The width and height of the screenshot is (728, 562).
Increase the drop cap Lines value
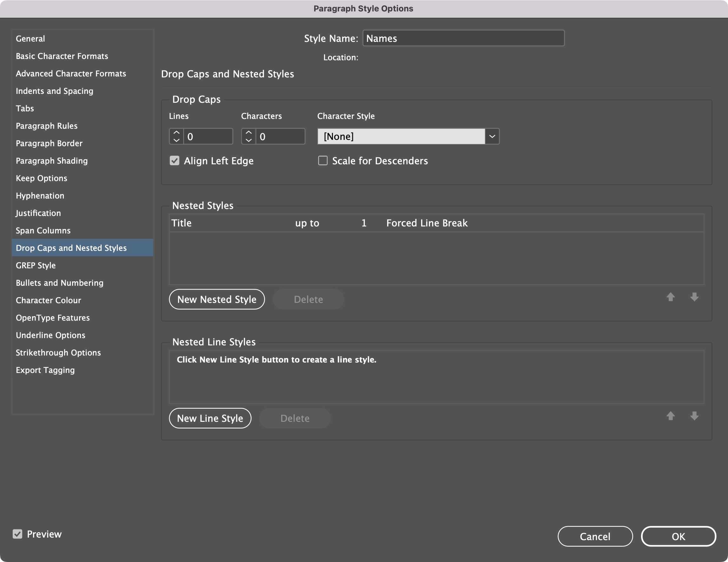[176, 133]
